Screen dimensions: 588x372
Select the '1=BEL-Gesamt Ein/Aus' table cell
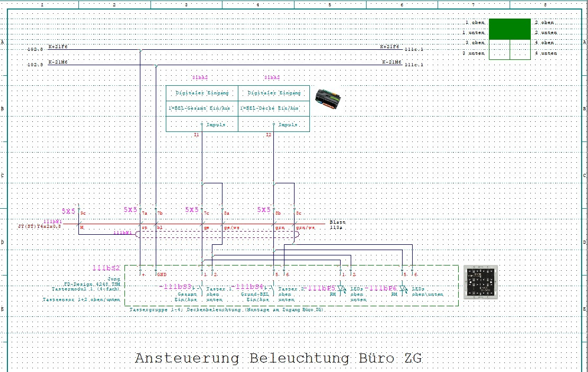(202, 109)
